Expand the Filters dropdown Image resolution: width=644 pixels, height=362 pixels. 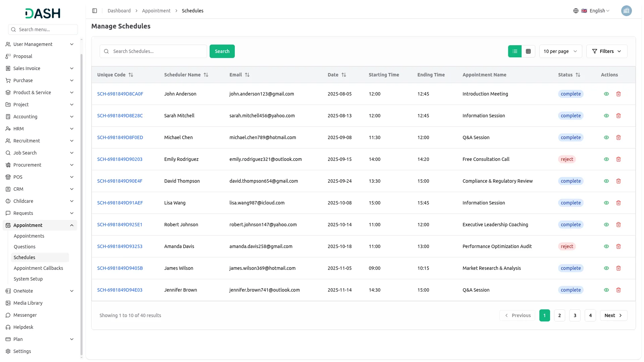pos(606,51)
